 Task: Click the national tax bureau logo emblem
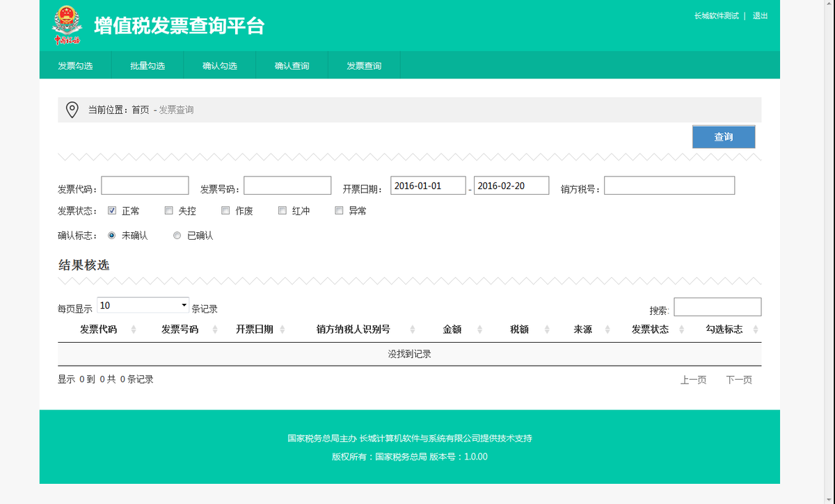click(x=66, y=24)
